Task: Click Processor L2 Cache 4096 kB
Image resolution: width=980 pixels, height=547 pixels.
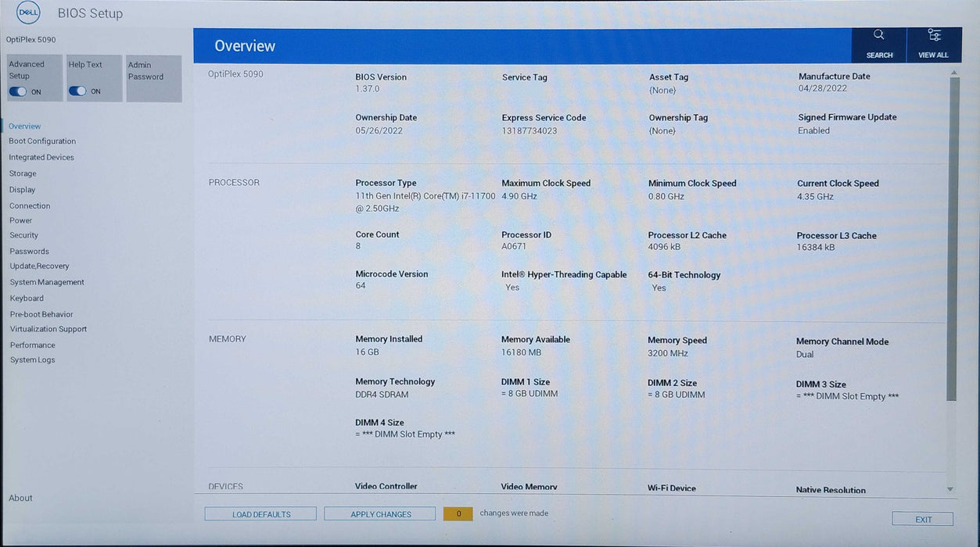Action: (664, 247)
